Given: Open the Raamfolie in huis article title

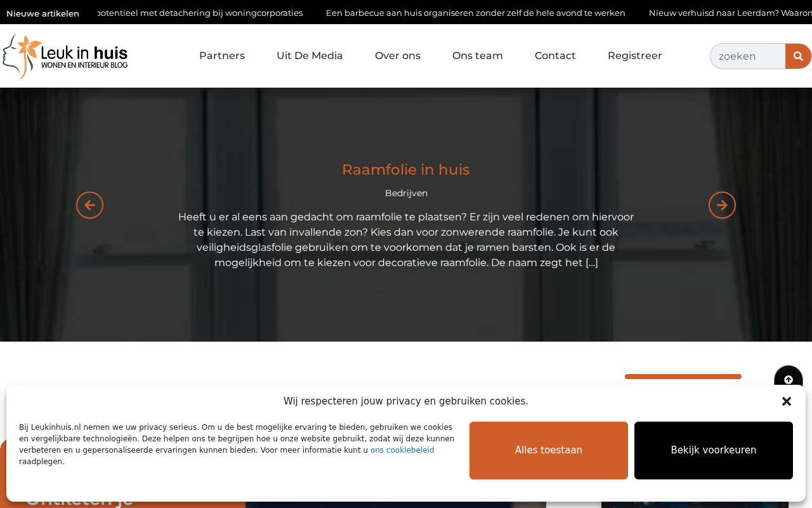Looking at the screenshot, I should pyautogui.click(x=406, y=170).
